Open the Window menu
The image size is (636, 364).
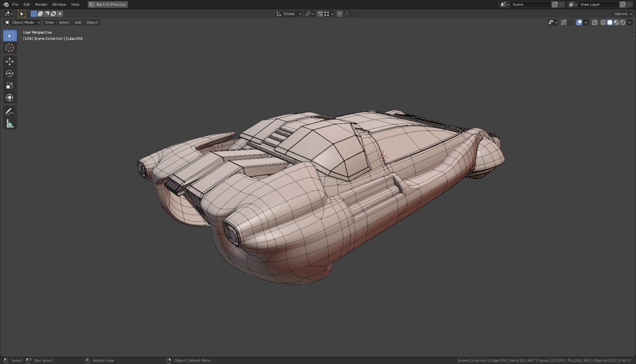tap(59, 4)
